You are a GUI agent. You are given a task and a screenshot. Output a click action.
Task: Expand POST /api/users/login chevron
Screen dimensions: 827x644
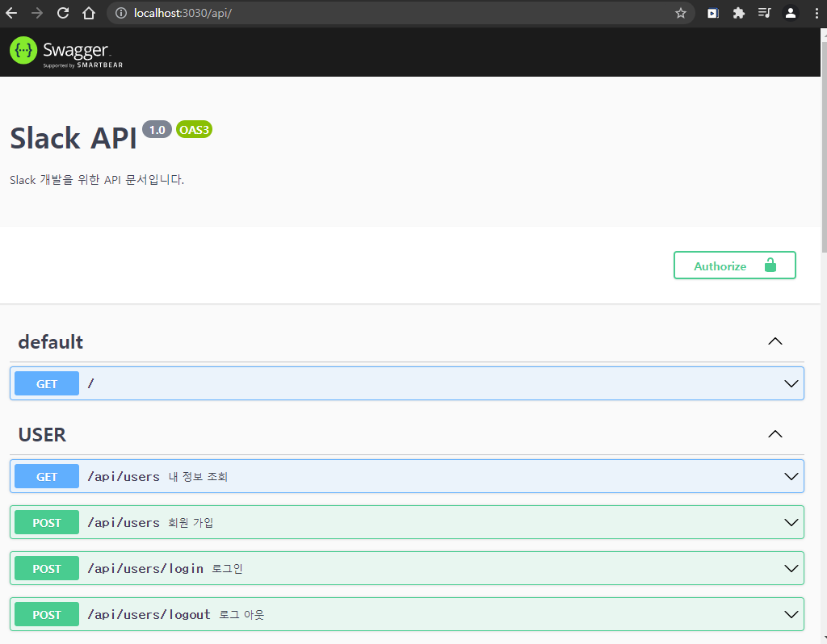coord(791,568)
